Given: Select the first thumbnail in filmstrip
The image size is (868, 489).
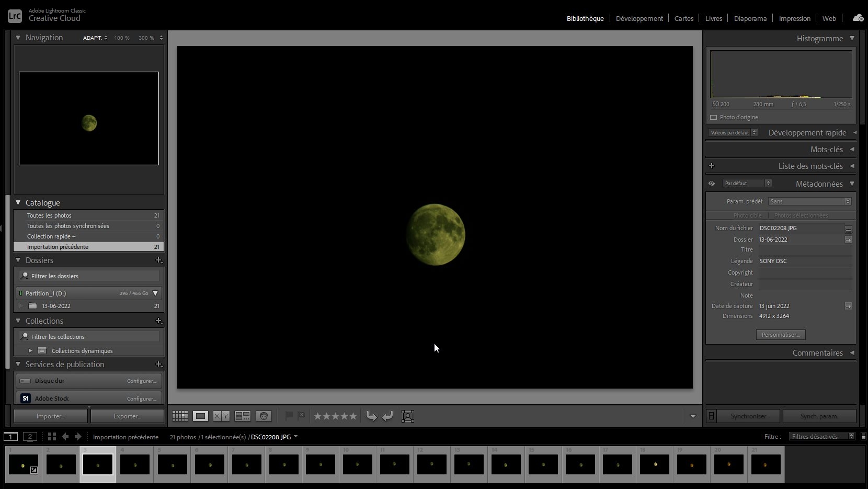Looking at the screenshot, I should pos(23,464).
